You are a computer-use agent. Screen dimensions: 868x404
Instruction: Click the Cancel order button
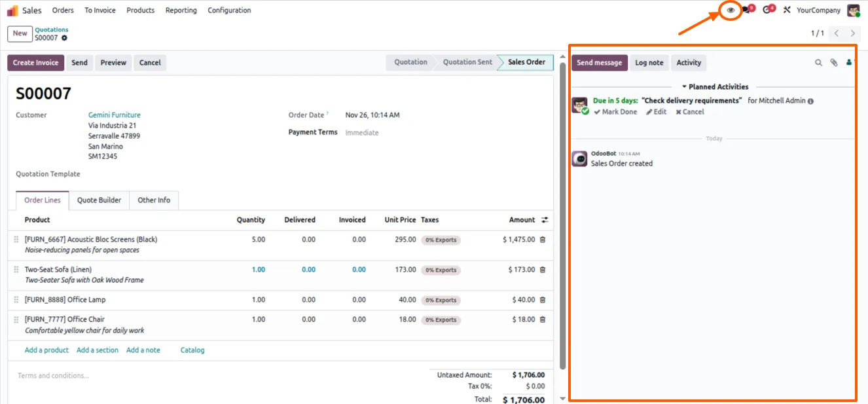[150, 63]
